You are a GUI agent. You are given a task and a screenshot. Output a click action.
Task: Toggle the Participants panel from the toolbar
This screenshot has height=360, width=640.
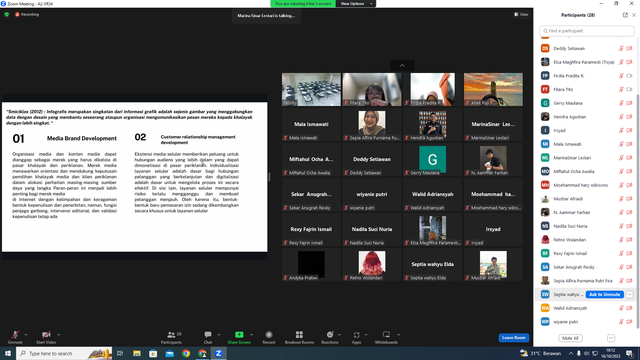[x=171, y=337]
